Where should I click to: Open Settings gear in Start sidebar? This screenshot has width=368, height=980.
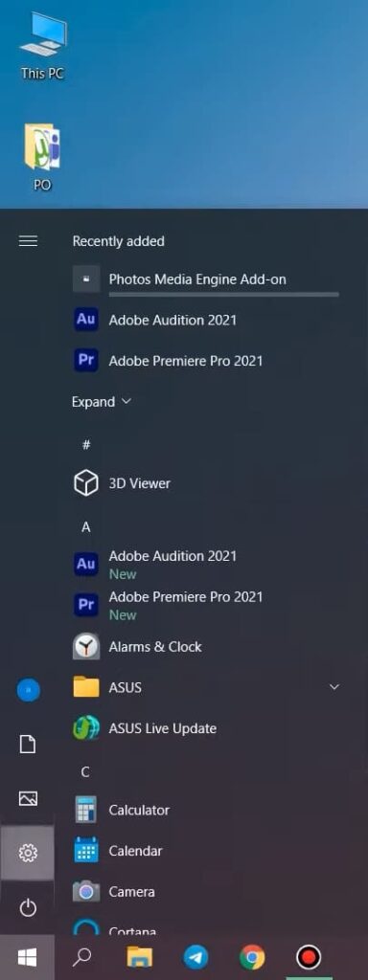tap(28, 852)
